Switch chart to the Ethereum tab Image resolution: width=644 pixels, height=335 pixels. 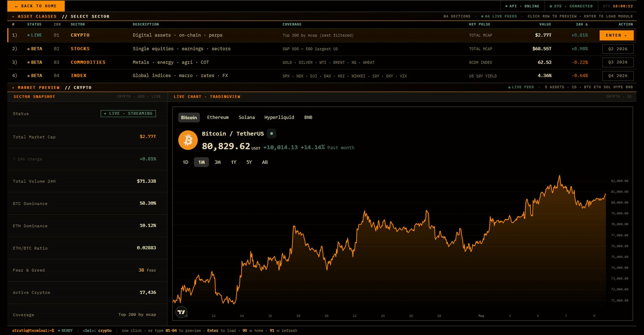(x=218, y=117)
